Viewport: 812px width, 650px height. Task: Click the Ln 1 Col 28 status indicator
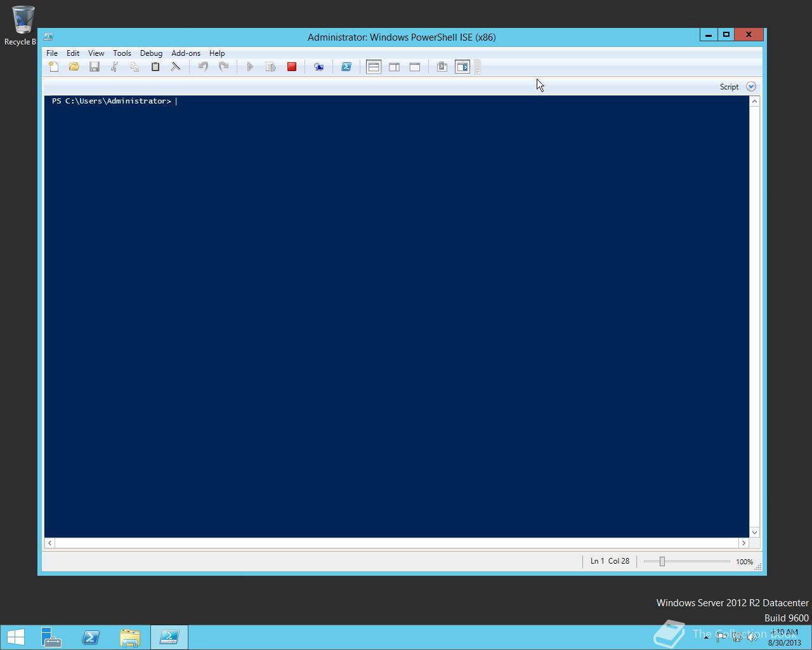click(x=610, y=561)
